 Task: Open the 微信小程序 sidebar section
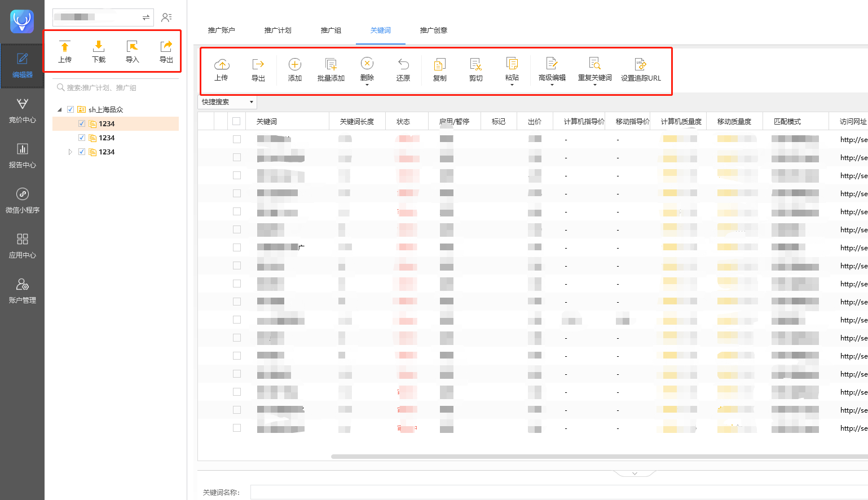22,201
